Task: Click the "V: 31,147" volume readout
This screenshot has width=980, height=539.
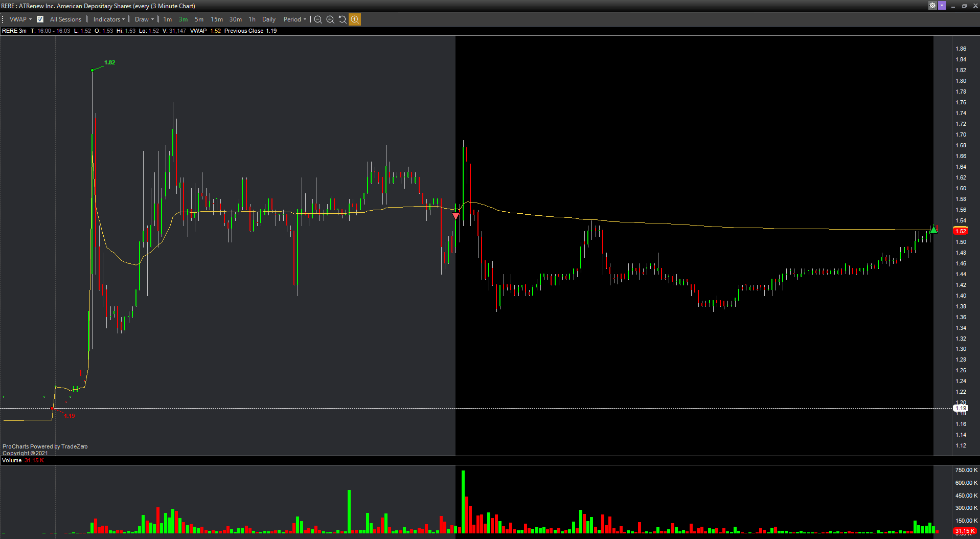Action: coord(174,31)
